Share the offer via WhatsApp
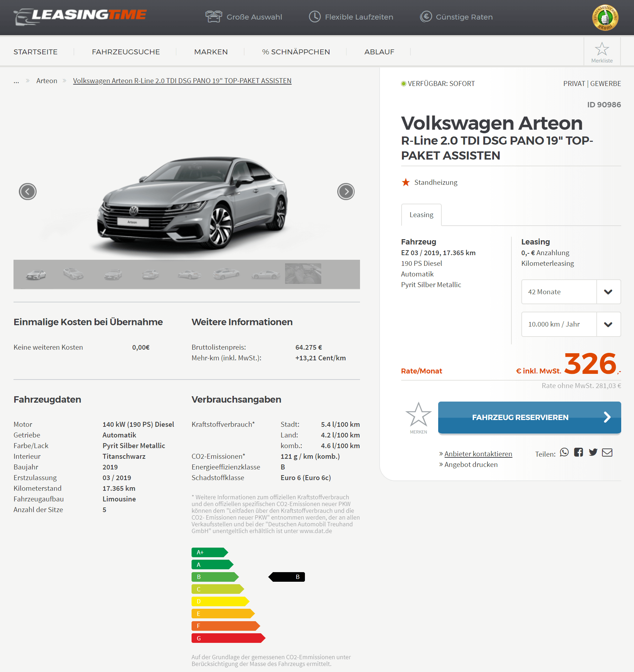This screenshot has height=672, width=634. tap(564, 452)
